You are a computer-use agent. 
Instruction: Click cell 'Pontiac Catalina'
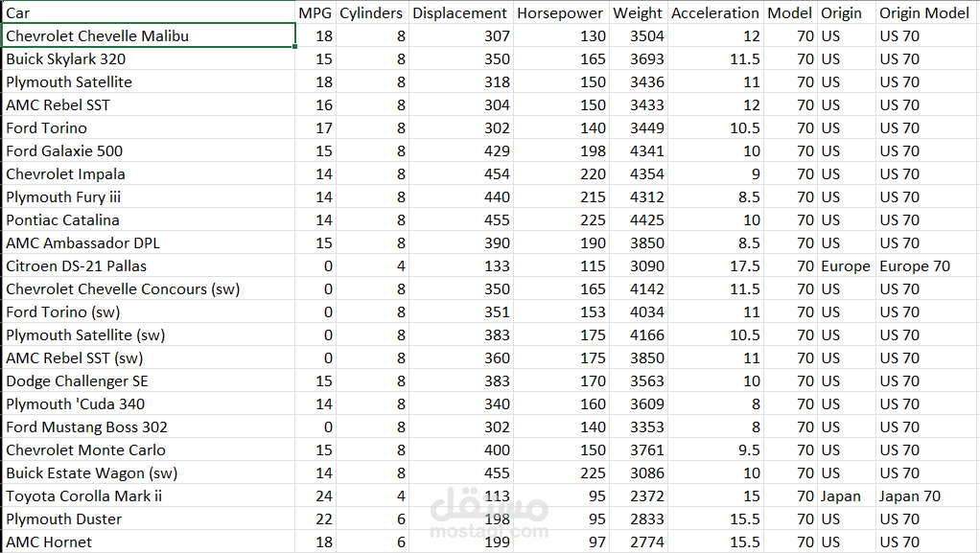tap(149, 219)
